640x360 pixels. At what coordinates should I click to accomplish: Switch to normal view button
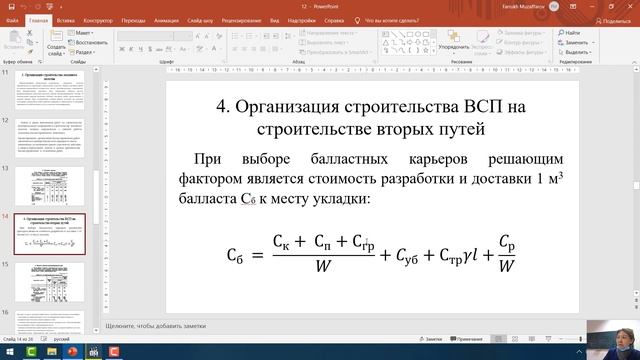[498, 339]
